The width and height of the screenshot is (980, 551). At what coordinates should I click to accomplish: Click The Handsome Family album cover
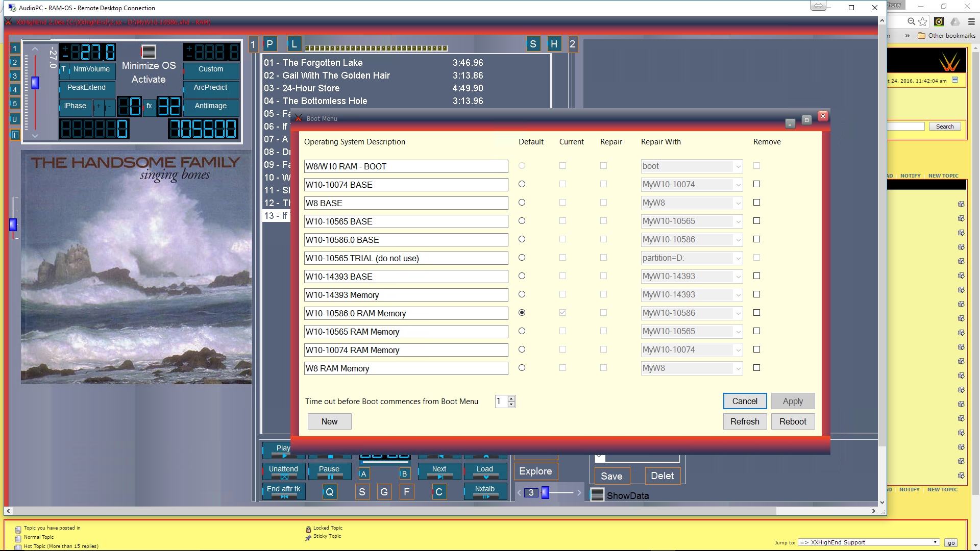pos(136,267)
